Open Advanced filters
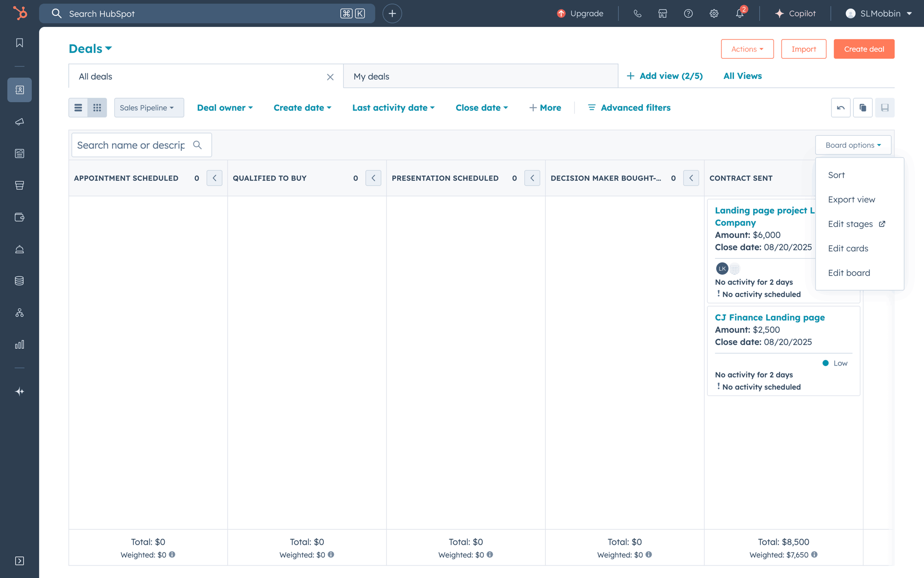Screen dimensions: 924x578 [629, 108]
